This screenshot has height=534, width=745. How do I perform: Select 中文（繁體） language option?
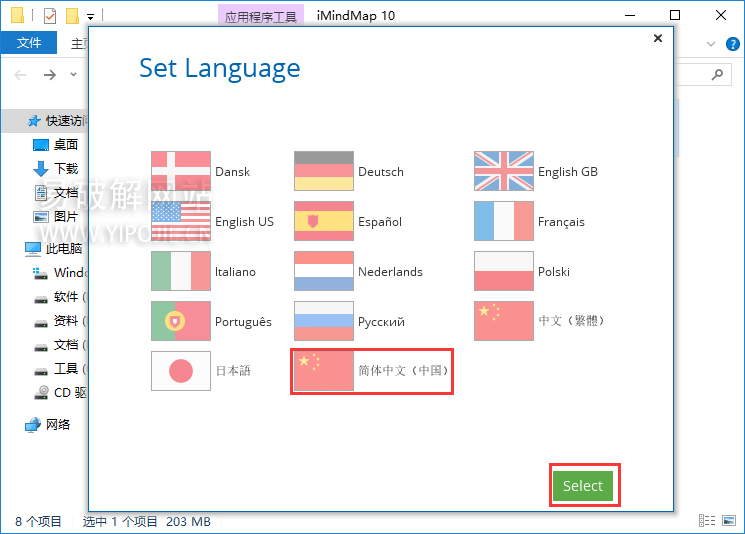coord(540,321)
